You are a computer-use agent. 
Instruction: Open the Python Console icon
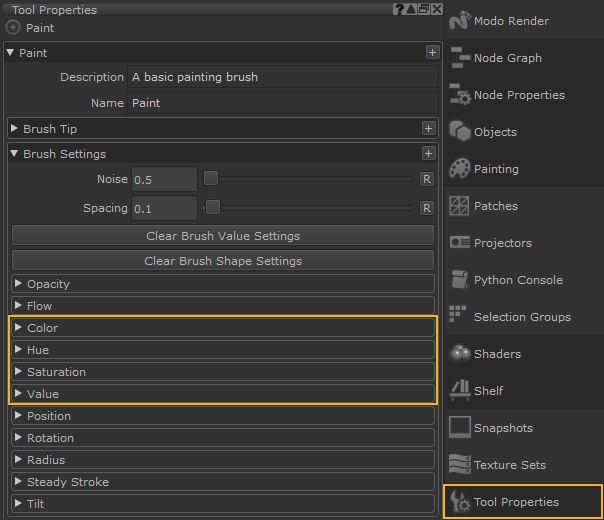460,280
